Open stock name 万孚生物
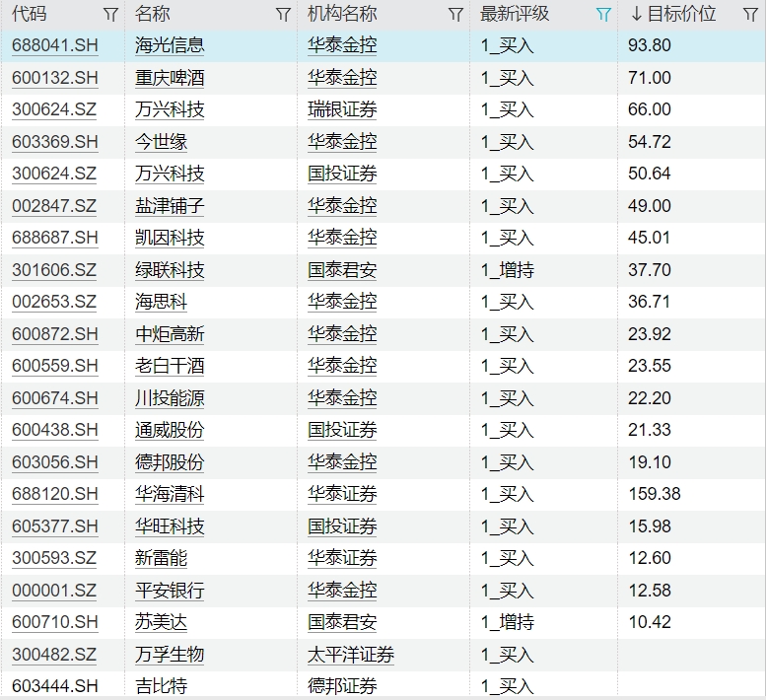Viewport: 766px width, 700px height. [170, 654]
